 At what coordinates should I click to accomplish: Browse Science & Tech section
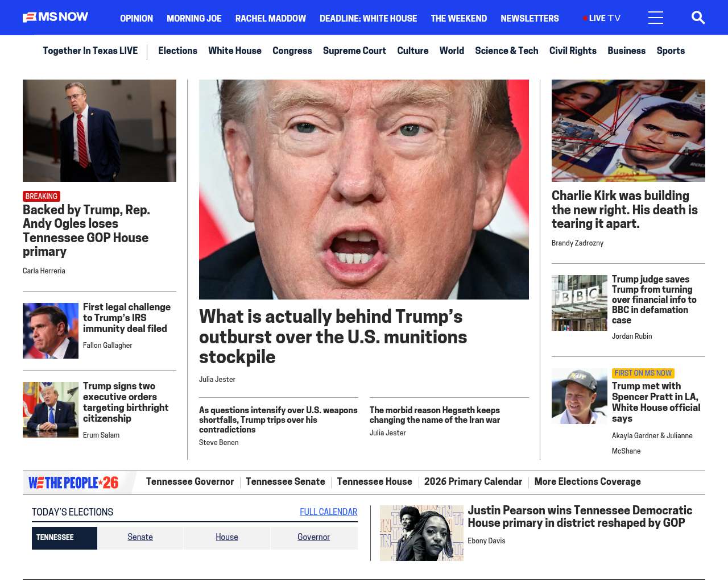(507, 51)
